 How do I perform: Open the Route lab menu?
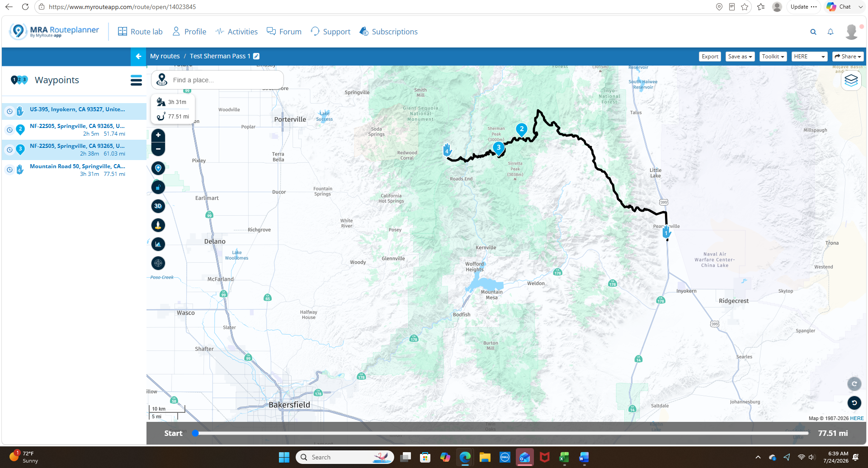[140, 32]
